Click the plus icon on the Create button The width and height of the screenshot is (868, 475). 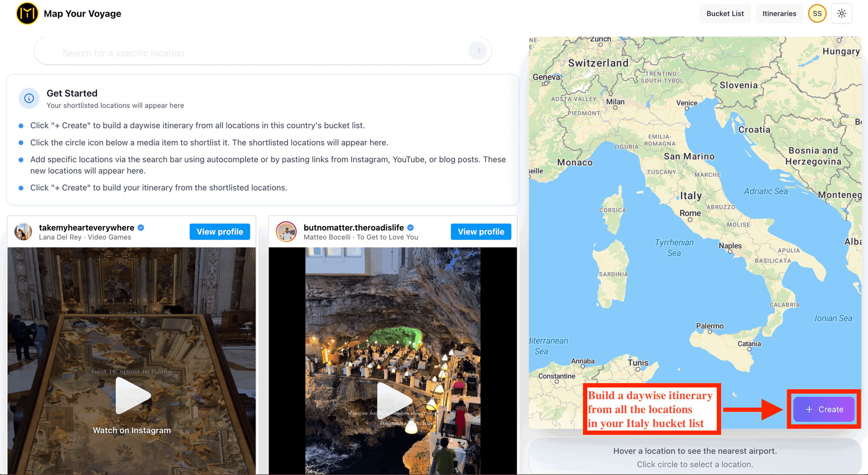pos(809,409)
